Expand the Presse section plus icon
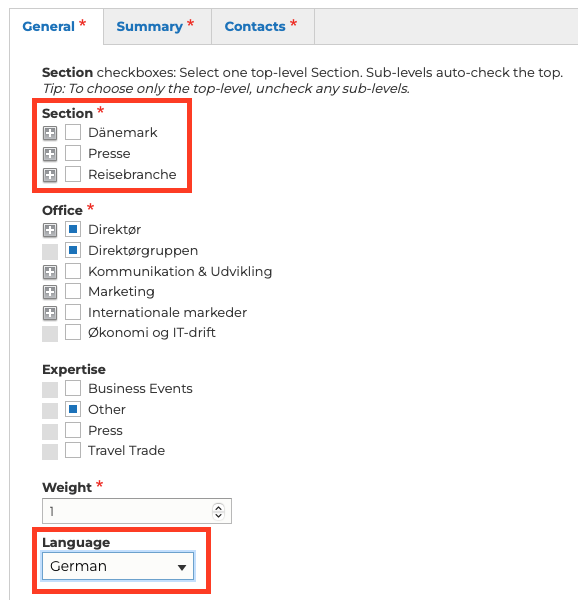Screen dimensions: 578x600 coord(50,154)
